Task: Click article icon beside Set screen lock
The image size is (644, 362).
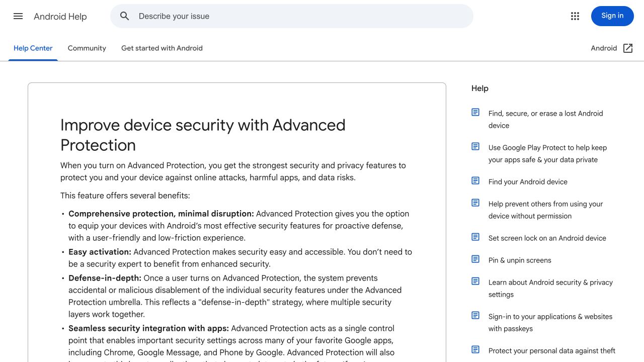Action: point(475,237)
